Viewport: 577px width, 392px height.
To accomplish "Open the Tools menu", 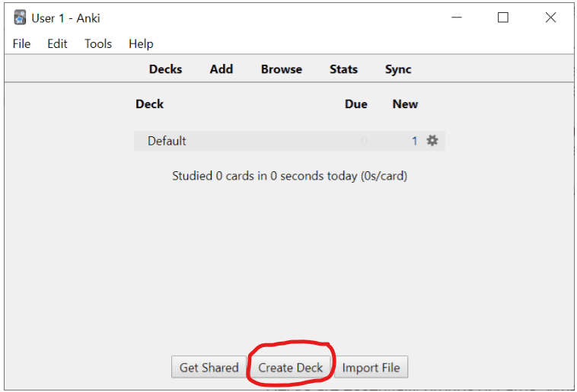I will pyautogui.click(x=98, y=44).
